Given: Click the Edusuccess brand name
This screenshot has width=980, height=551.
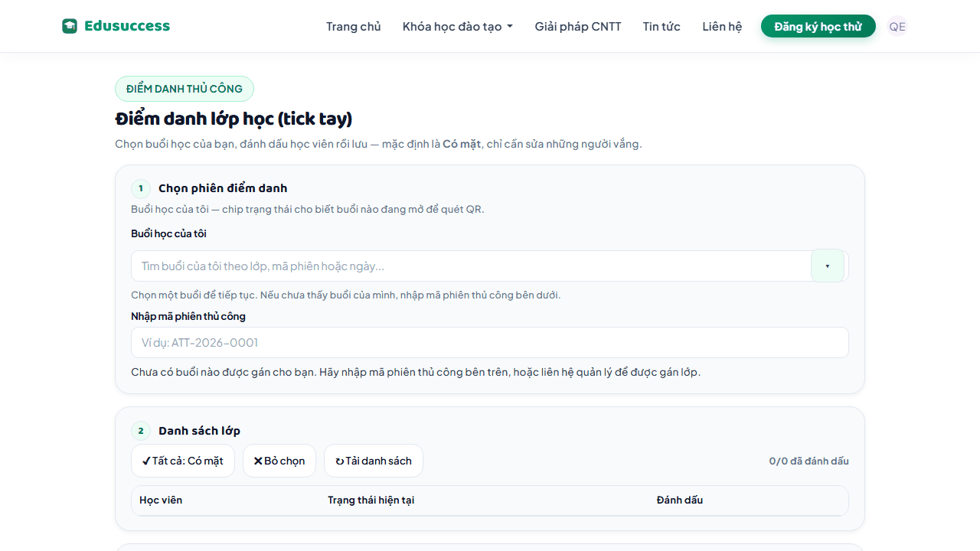Looking at the screenshot, I should [x=127, y=26].
